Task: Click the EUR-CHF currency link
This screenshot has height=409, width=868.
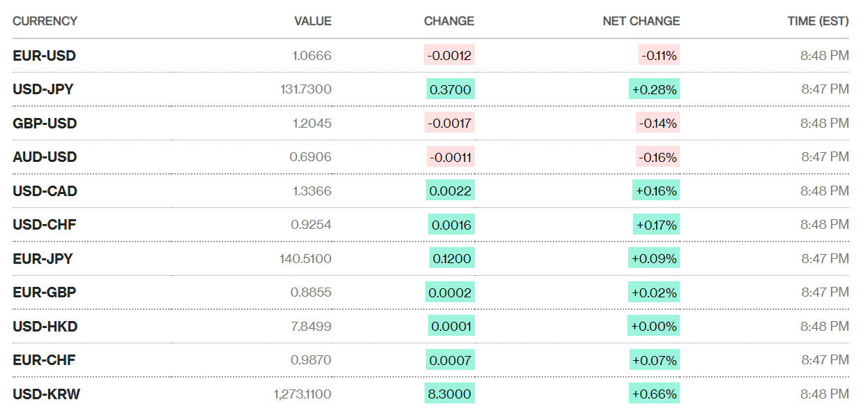Action: 44,360
